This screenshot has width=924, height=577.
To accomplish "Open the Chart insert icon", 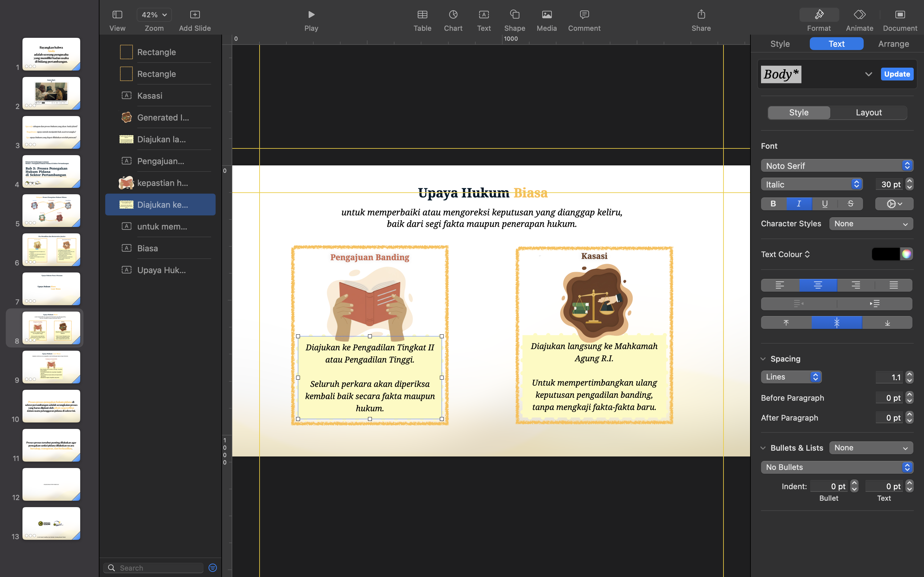I will pyautogui.click(x=453, y=15).
